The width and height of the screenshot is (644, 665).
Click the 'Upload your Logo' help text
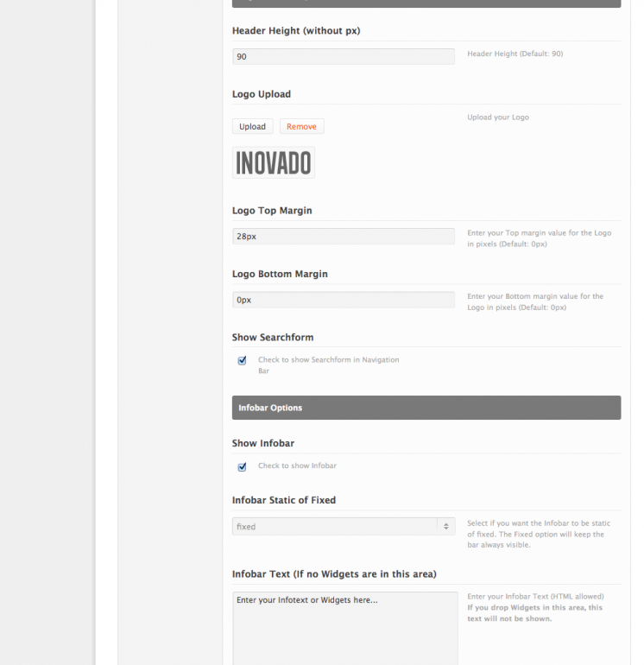click(x=498, y=117)
